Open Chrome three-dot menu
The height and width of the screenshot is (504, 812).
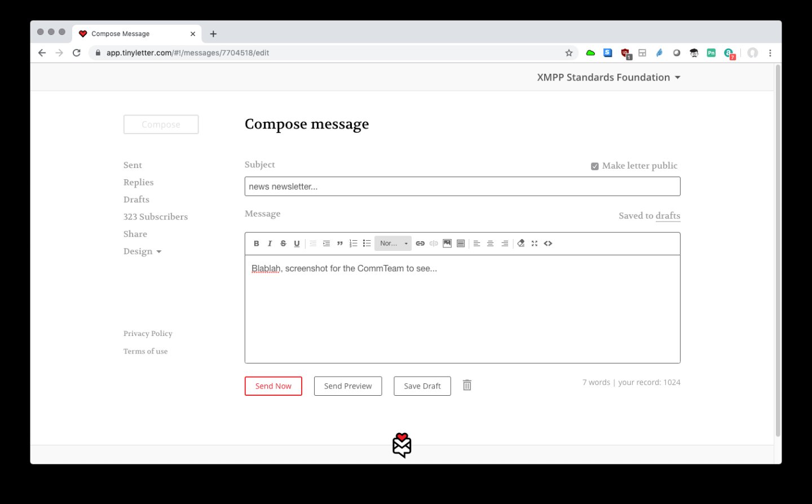(770, 53)
